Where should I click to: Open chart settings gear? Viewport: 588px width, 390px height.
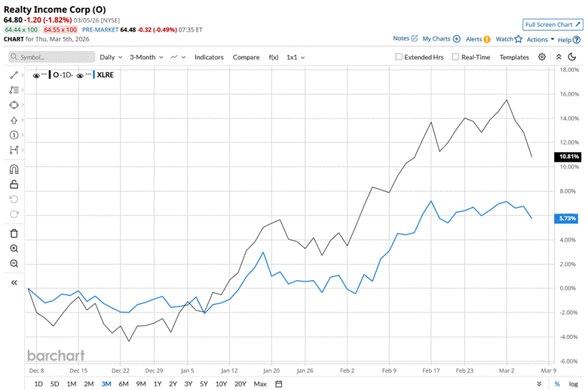click(x=542, y=57)
